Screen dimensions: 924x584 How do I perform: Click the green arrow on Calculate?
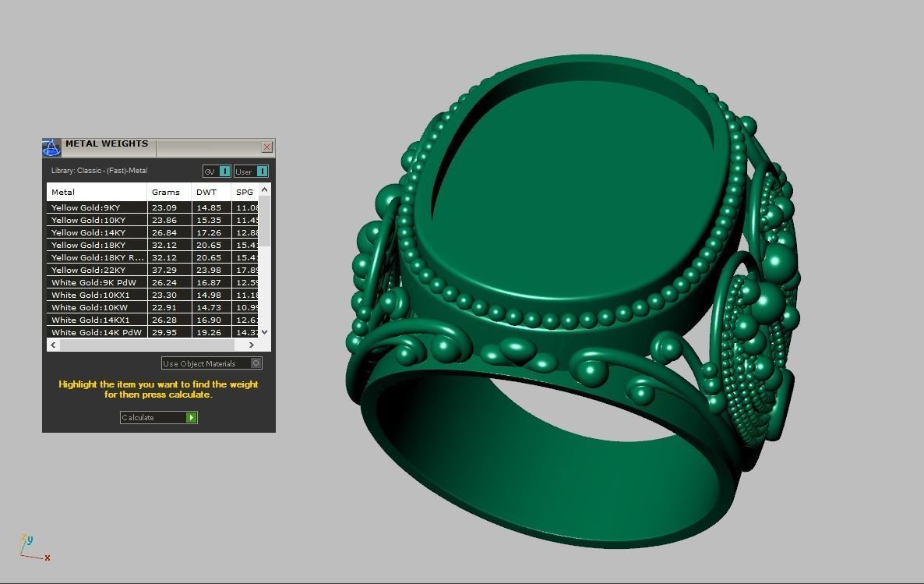(191, 417)
